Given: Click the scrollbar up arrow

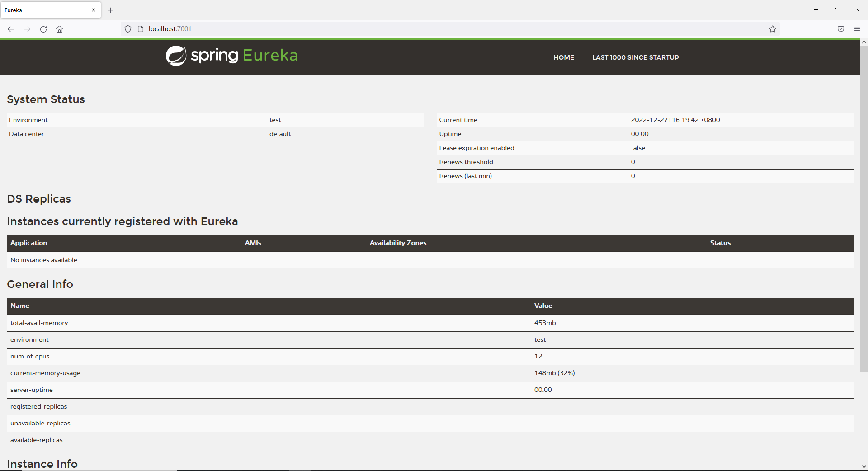Looking at the screenshot, I should click(864, 42).
